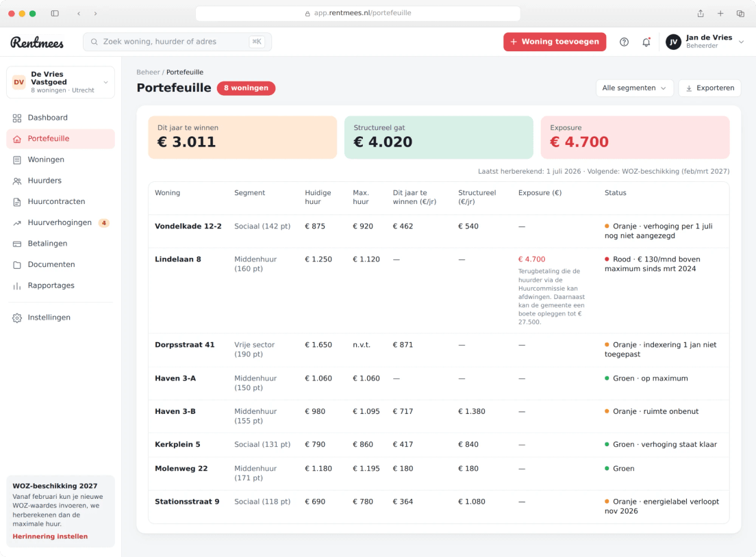This screenshot has width=756, height=557.
Task: Click the Instellingen gear icon
Action: click(17, 318)
